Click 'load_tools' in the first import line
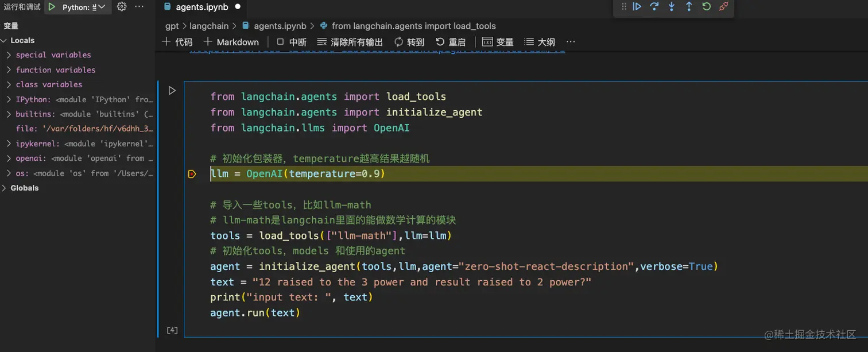Screen dimensions: 868x352 click(416, 96)
